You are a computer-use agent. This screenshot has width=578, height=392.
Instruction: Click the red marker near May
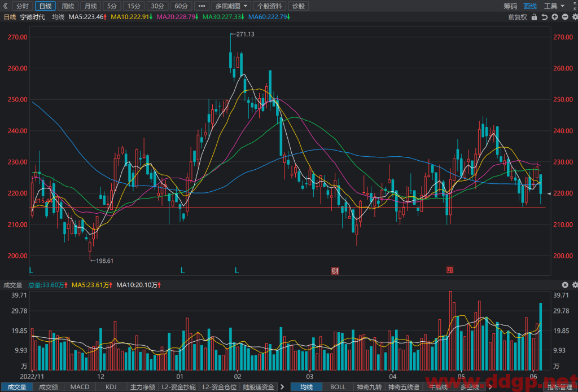(450, 270)
